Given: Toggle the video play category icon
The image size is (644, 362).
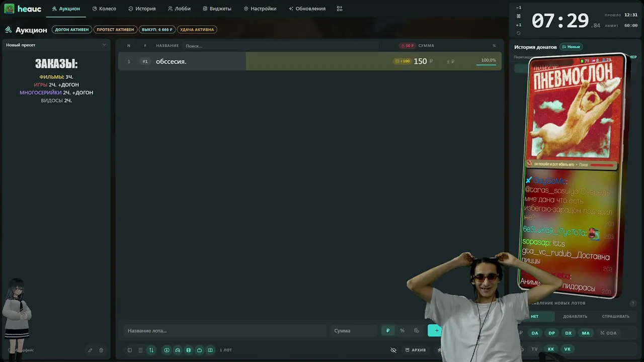Looking at the screenshot, I should 167,350.
